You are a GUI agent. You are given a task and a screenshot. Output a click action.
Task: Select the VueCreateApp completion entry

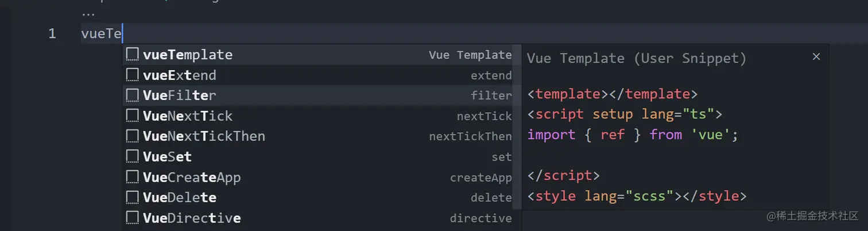[x=192, y=177]
